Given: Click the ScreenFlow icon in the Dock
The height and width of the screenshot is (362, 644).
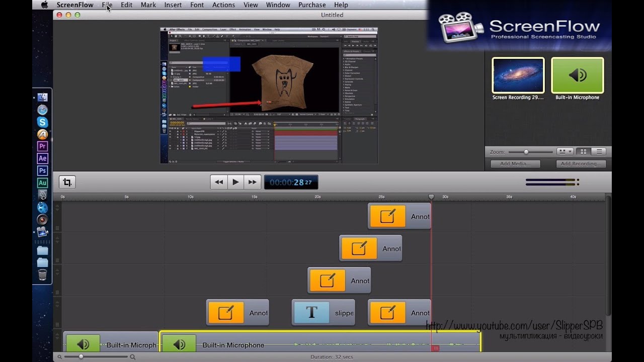Looking at the screenshot, I should pos(42,232).
